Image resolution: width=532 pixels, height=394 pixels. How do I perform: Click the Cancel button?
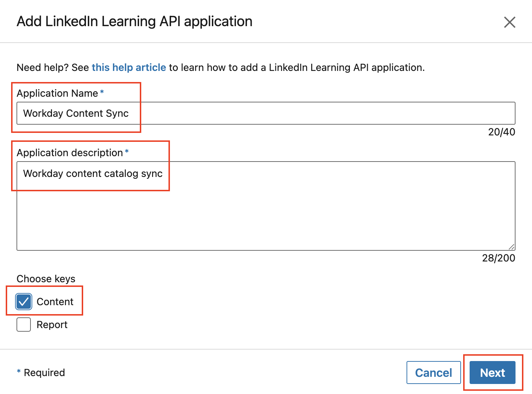(433, 373)
